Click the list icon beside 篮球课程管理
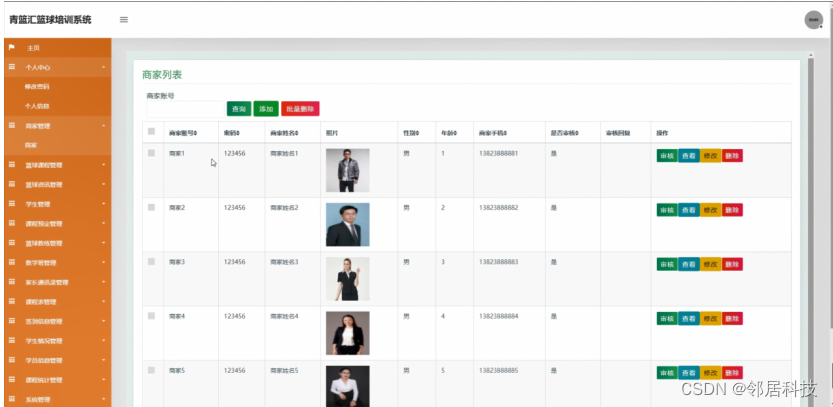 [x=12, y=165]
